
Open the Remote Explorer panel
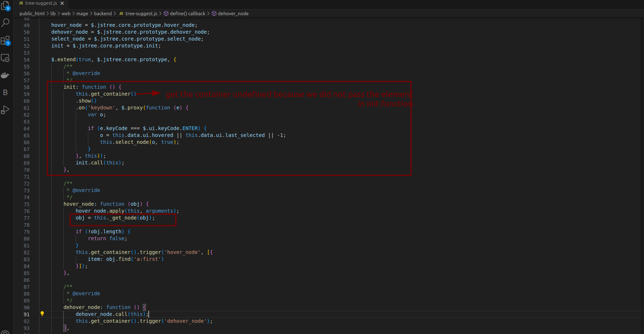tap(6, 58)
